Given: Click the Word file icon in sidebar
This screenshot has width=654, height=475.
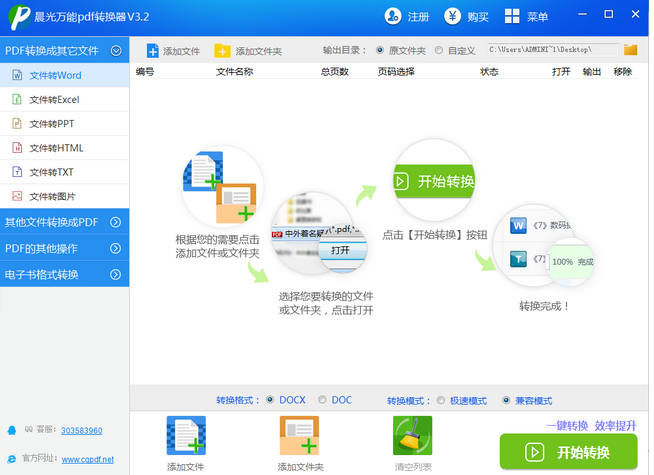Looking at the screenshot, I should tap(17, 75).
